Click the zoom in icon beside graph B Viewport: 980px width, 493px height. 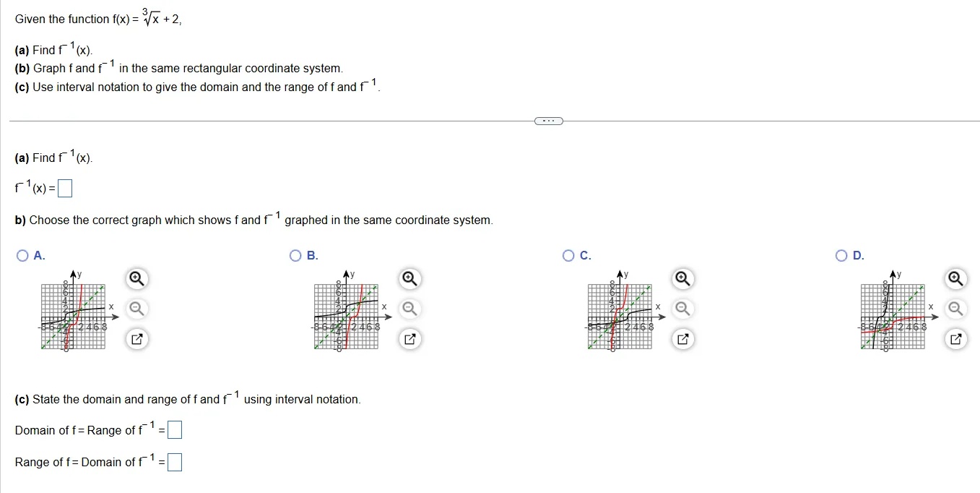[x=409, y=278]
